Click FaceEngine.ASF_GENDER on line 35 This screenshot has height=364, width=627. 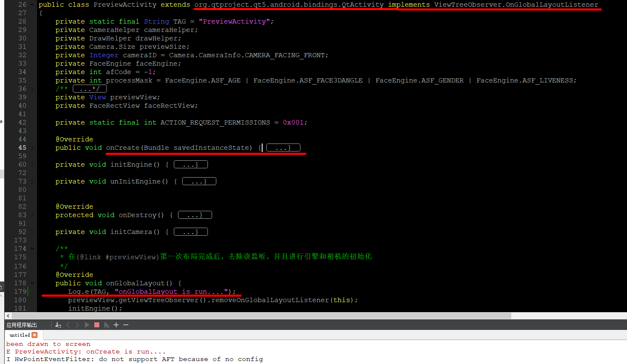coord(420,80)
